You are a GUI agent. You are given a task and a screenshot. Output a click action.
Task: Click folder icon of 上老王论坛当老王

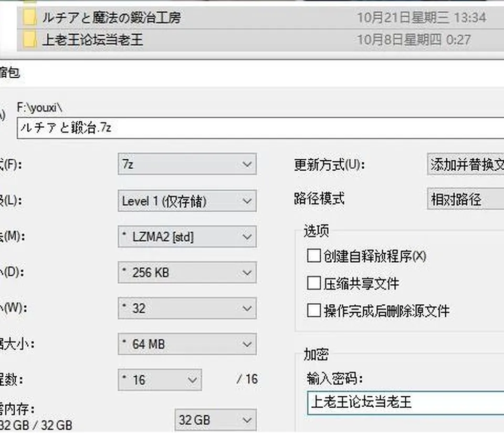click(x=29, y=40)
